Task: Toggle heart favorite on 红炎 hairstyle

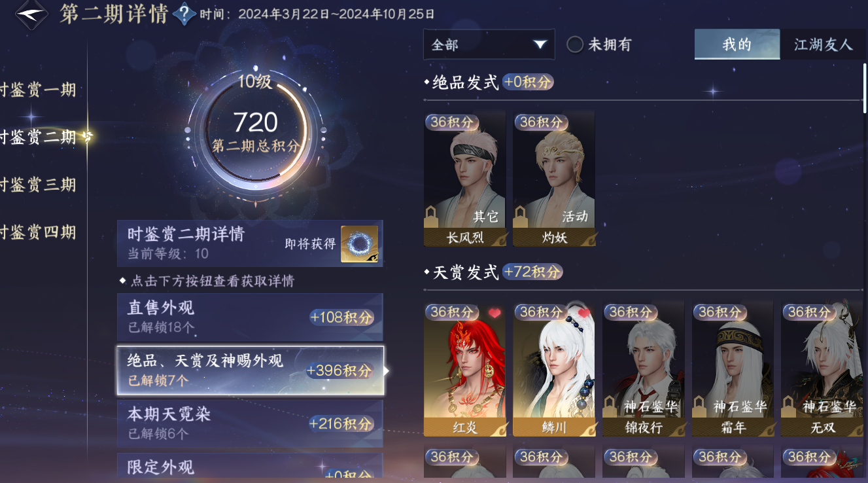Action: 495,313
